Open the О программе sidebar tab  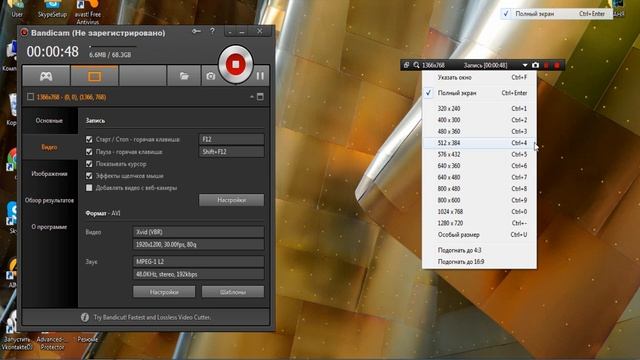tap(49, 227)
